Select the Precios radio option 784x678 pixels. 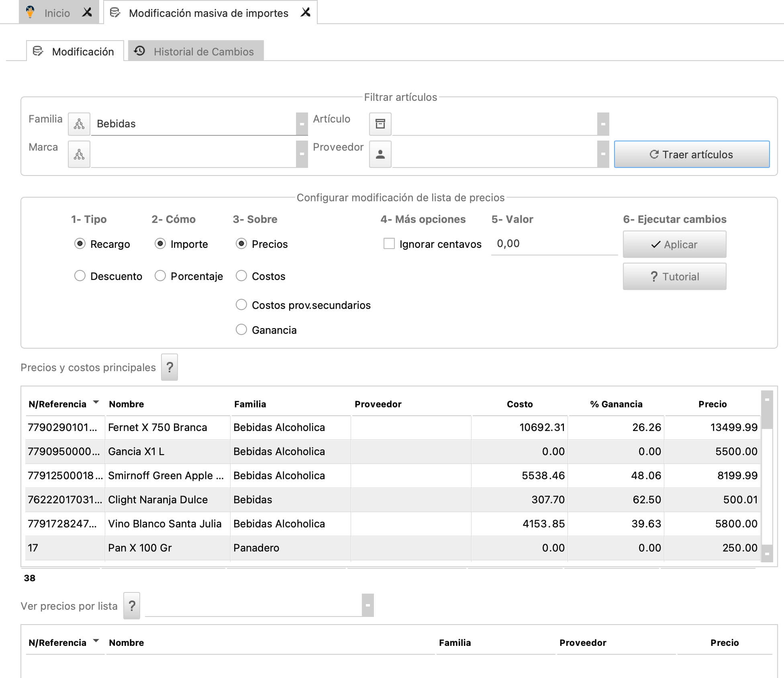(241, 244)
